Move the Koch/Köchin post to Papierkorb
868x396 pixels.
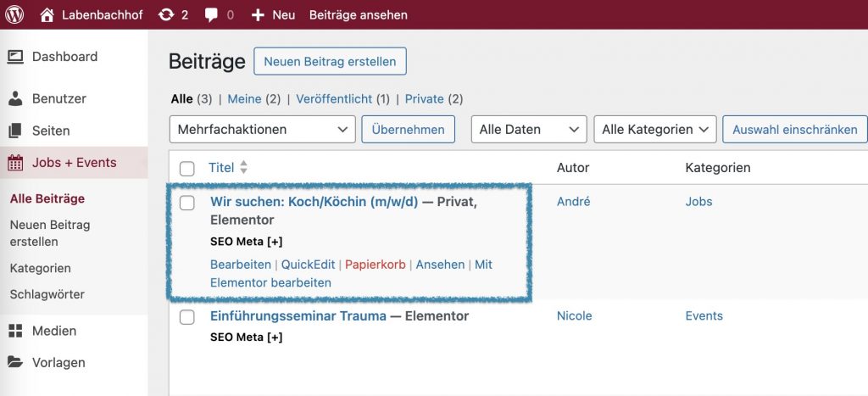click(x=375, y=265)
